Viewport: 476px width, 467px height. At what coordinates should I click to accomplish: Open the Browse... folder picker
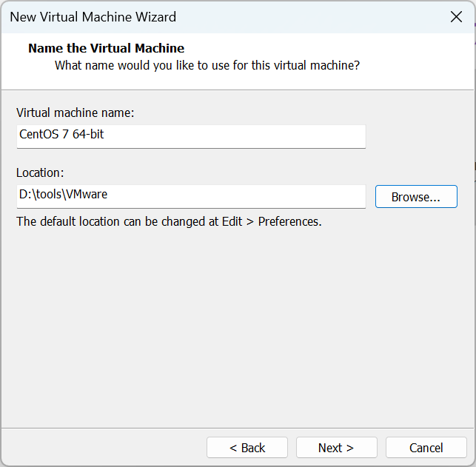click(415, 197)
